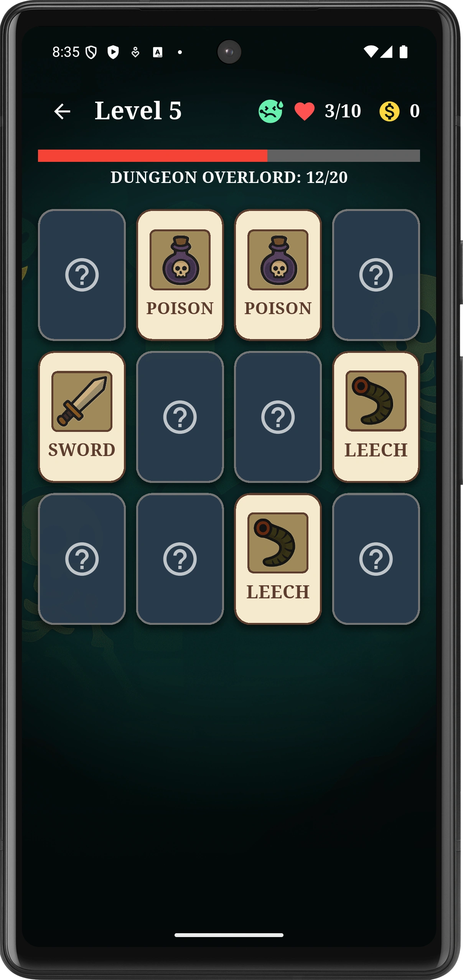Tap the green poisoned face status icon

click(x=271, y=111)
